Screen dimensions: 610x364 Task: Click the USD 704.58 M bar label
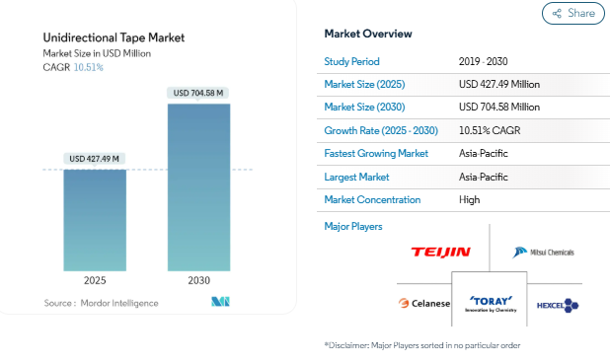pos(198,93)
